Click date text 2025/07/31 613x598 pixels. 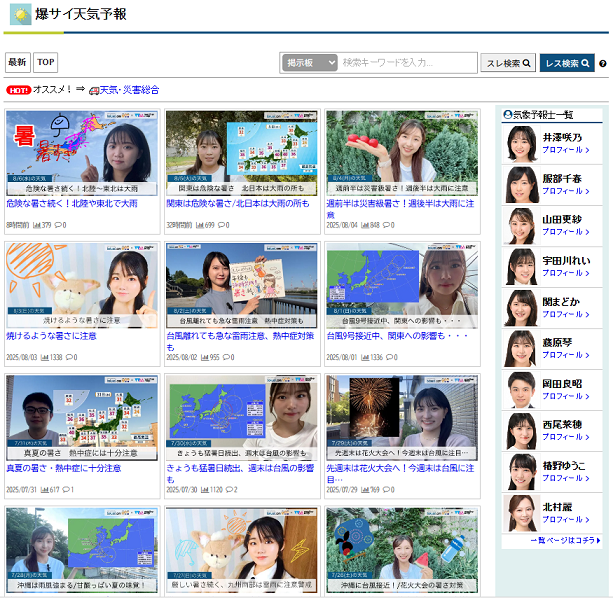click(22, 489)
